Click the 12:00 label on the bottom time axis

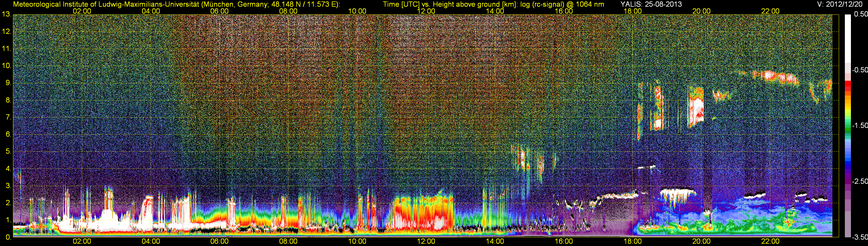click(x=426, y=241)
